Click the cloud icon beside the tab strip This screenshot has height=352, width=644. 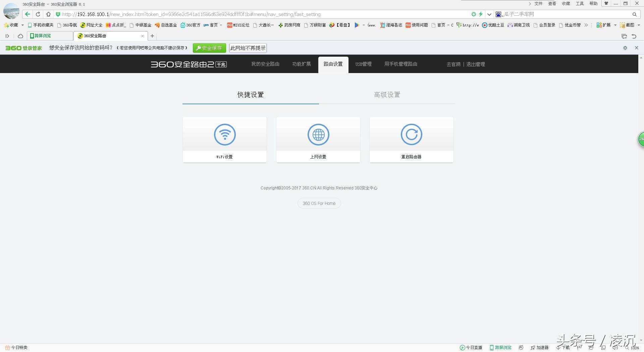[20, 36]
